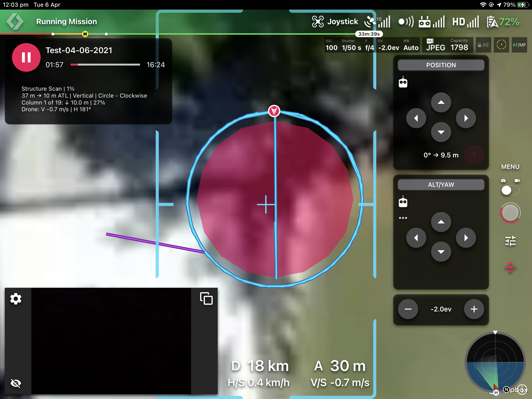Tap the red gimbal control icon
The image size is (532, 399).
click(510, 267)
